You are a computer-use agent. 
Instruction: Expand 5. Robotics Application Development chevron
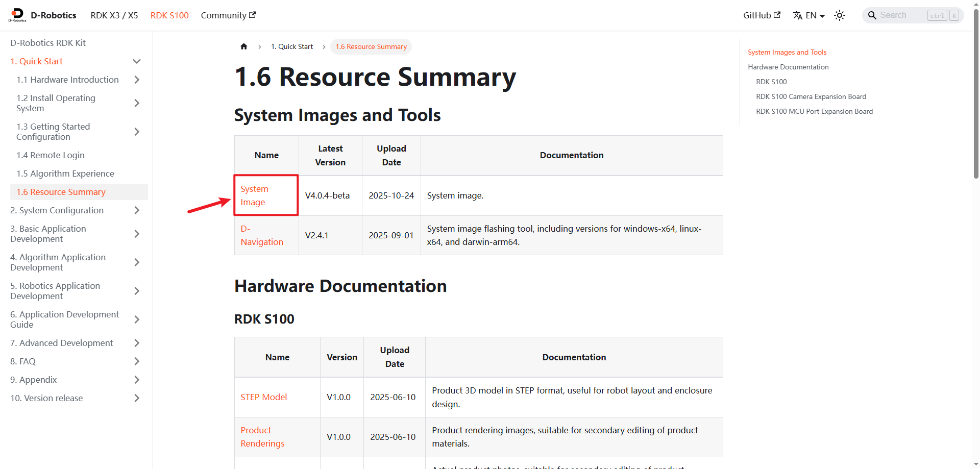click(x=137, y=291)
